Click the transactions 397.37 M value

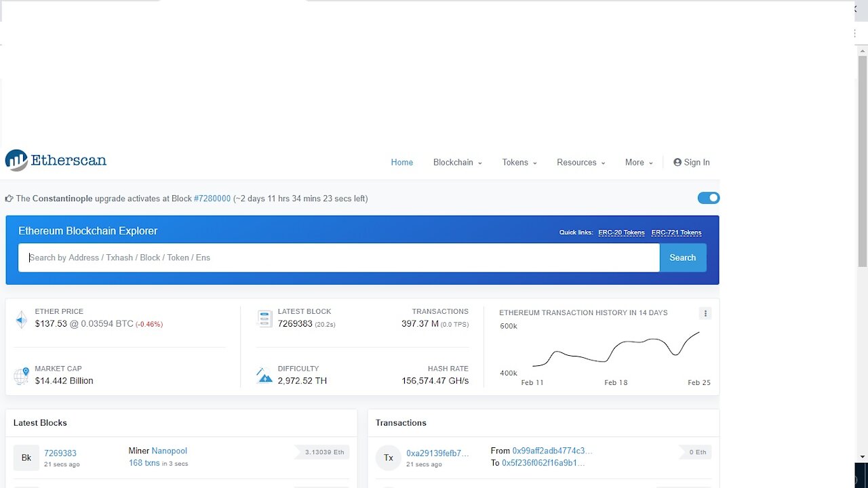pos(420,324)
